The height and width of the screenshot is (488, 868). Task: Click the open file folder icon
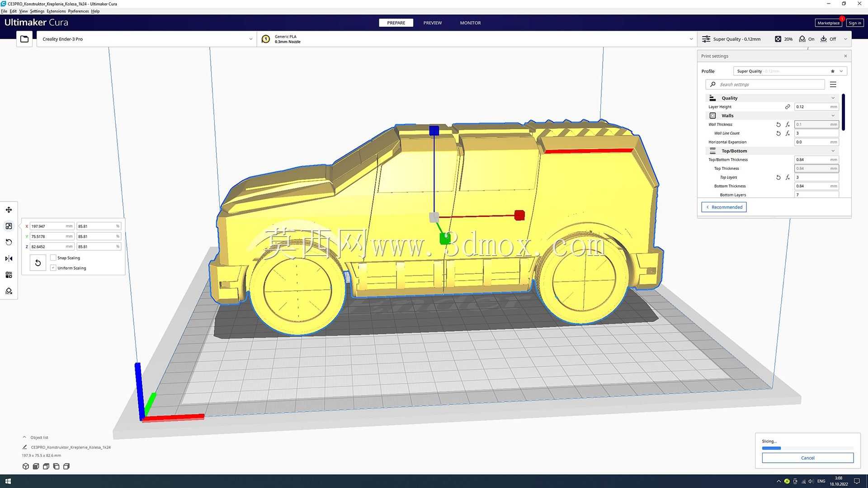(x=24, y=39)
